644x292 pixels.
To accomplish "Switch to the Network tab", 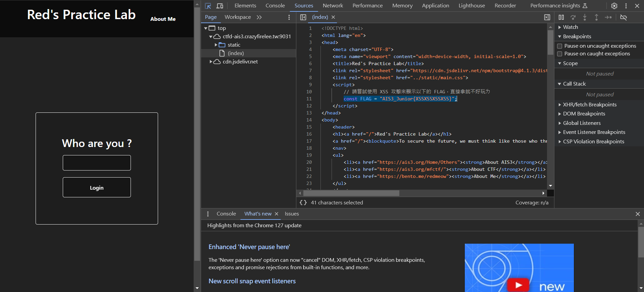I will 333,6.
